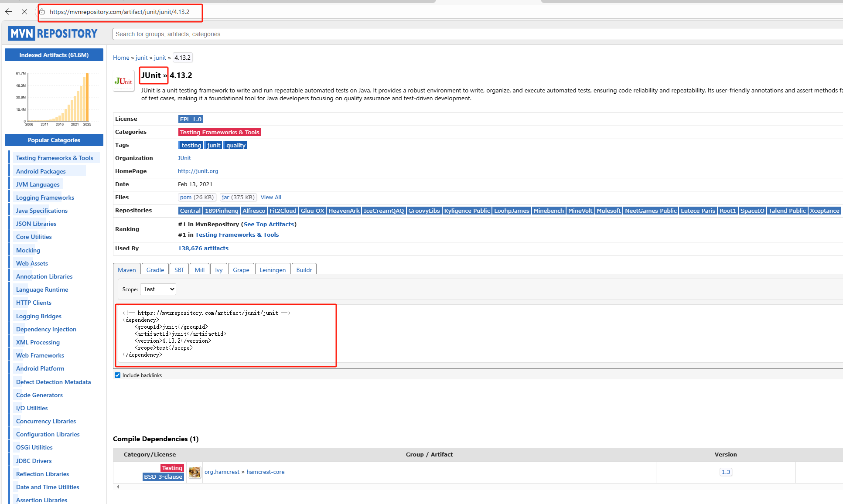Open the MVN Repository logo home link
This screenshot has height=504, width=843.
click(x=53, y=34)
